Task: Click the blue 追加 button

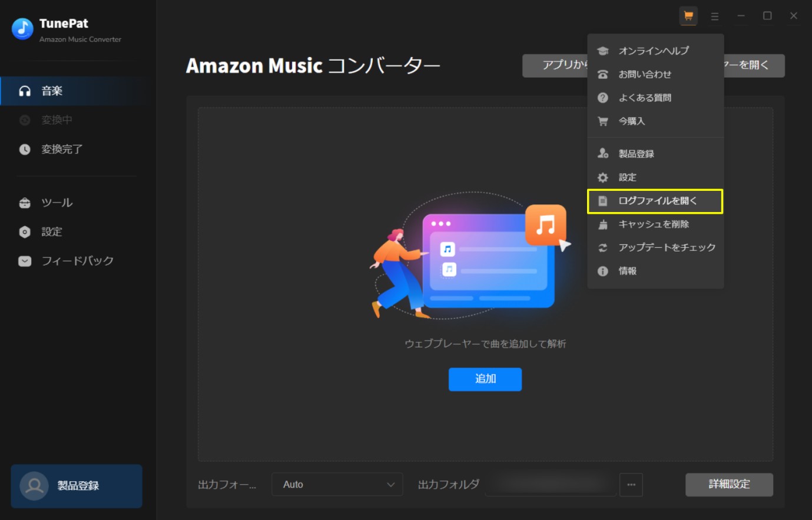Action: 485,379
